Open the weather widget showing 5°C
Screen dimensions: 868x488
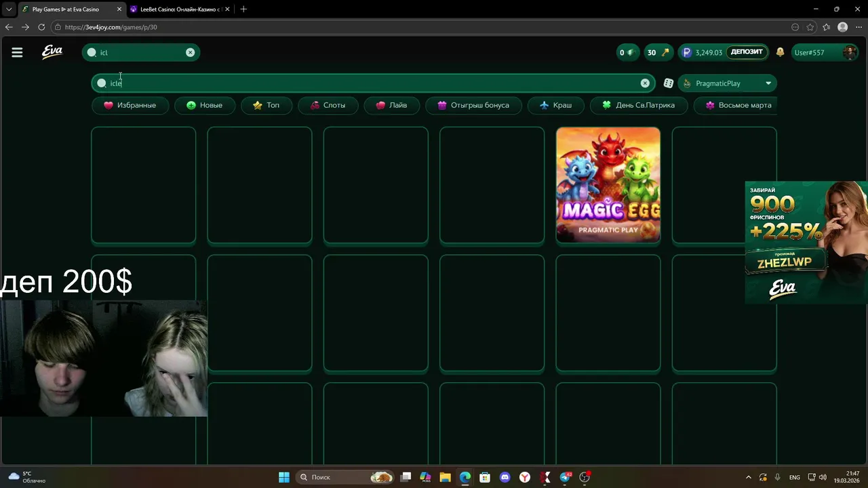(x=26, y=477)
